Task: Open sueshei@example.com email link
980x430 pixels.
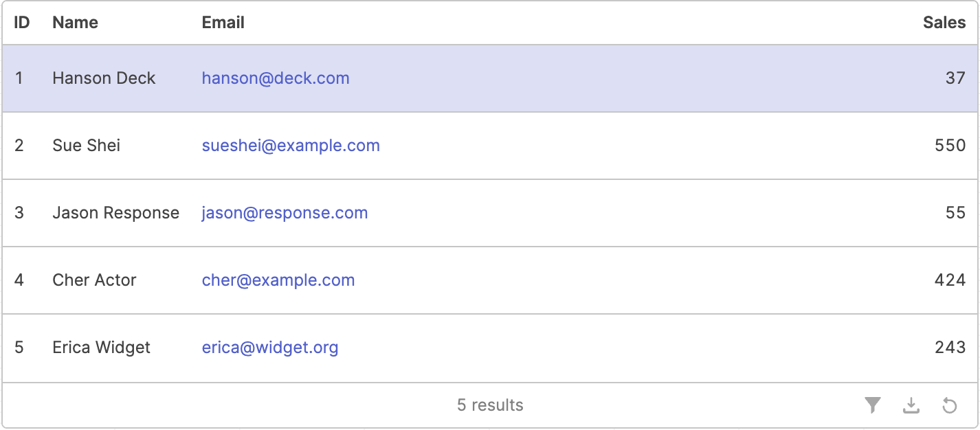Action: click(291, 146)
